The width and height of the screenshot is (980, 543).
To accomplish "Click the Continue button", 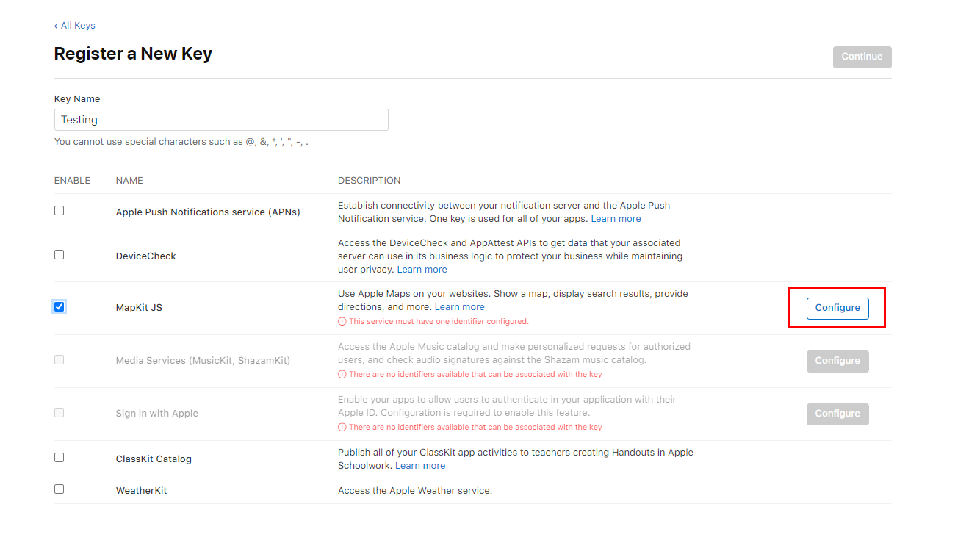I will point(862,57).
